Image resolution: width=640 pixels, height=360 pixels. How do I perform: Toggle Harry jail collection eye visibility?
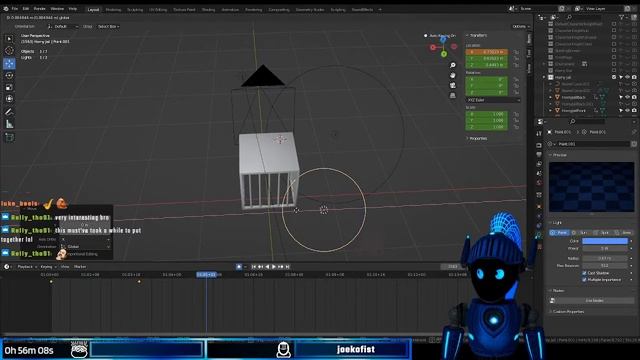[627, 77]
